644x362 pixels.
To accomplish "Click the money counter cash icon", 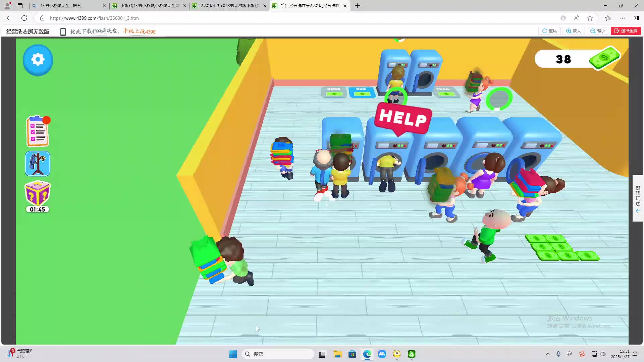I will pos(604,58).
